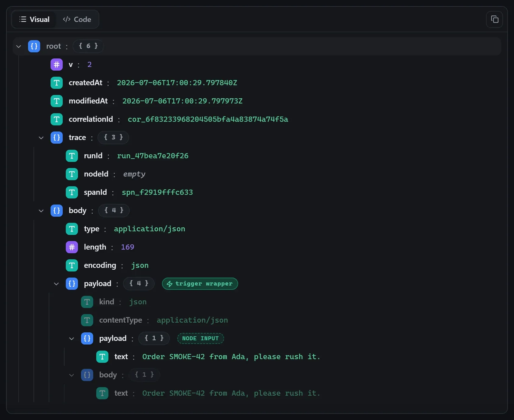Click the kind value json
Image resolution: width=514 pixels, height=420 pixels.
(x=138, y=302)
